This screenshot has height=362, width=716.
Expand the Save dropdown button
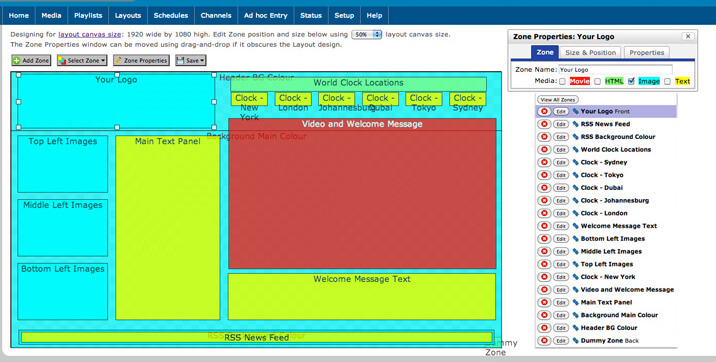pyautogui.click(x=191, y=60)
